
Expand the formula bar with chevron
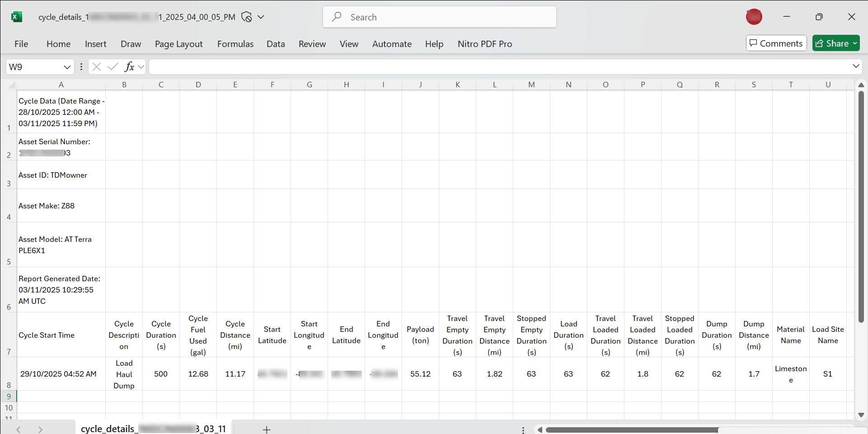pos(855,66)
